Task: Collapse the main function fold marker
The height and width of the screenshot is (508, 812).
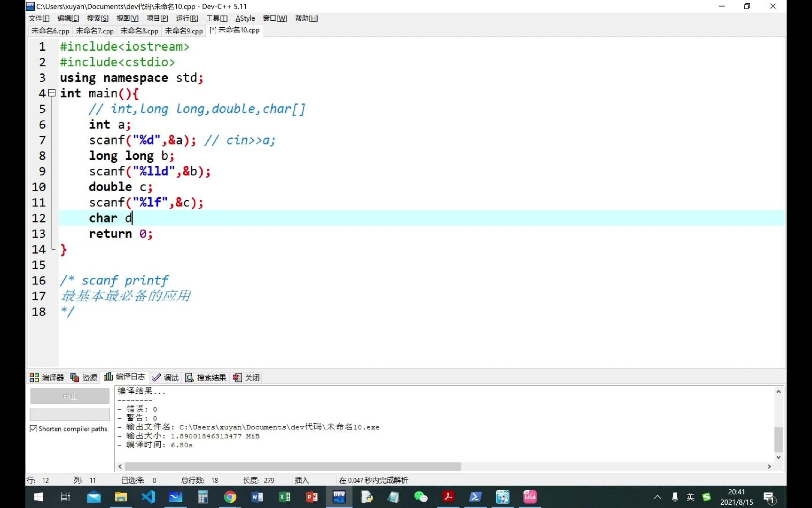Action: (52, 93)
